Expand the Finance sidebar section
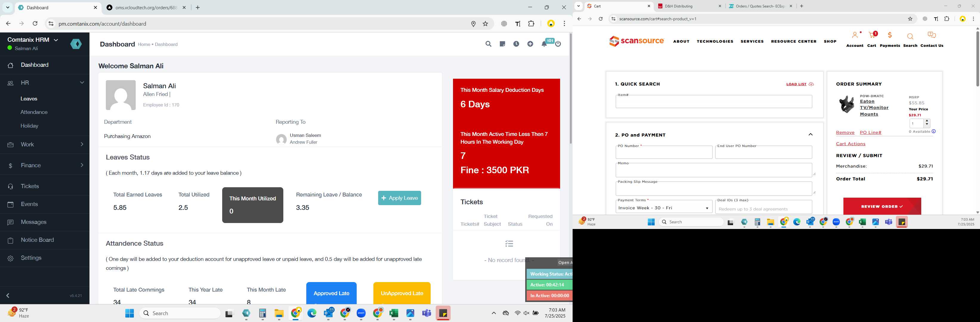The image size is (980, 322). [82, 165]
